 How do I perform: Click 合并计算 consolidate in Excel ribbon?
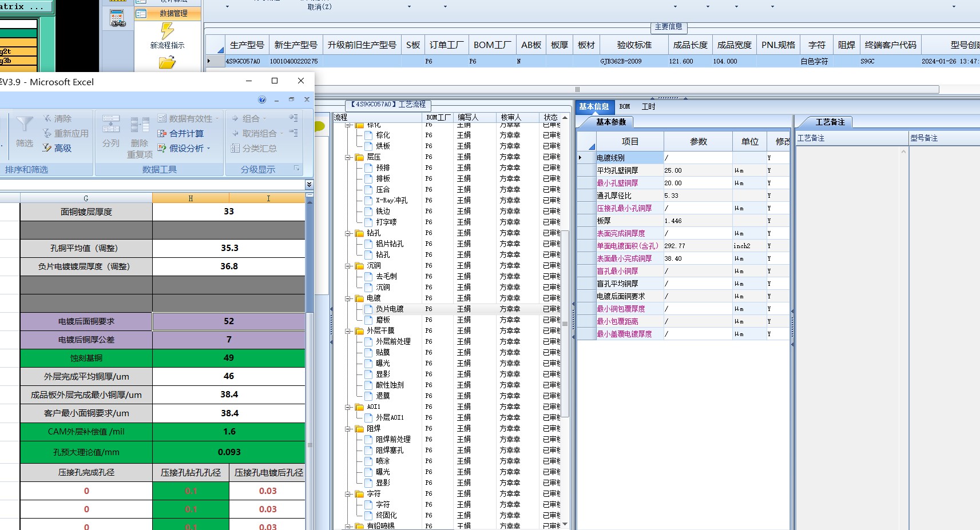(x=181, y=133)
